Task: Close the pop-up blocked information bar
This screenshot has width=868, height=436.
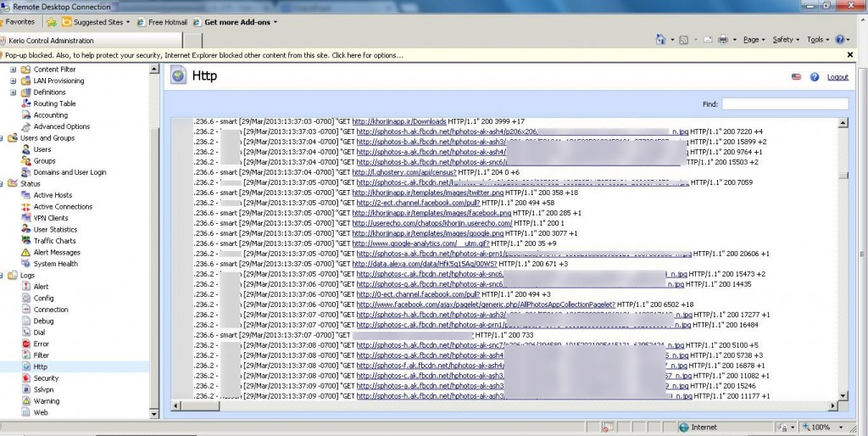Action: pos(849,55)
